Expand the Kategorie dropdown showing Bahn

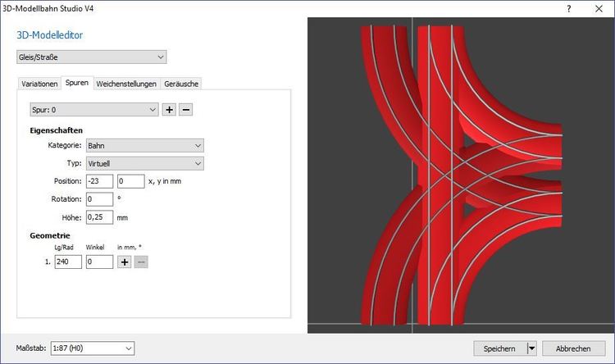click(144, 146)
